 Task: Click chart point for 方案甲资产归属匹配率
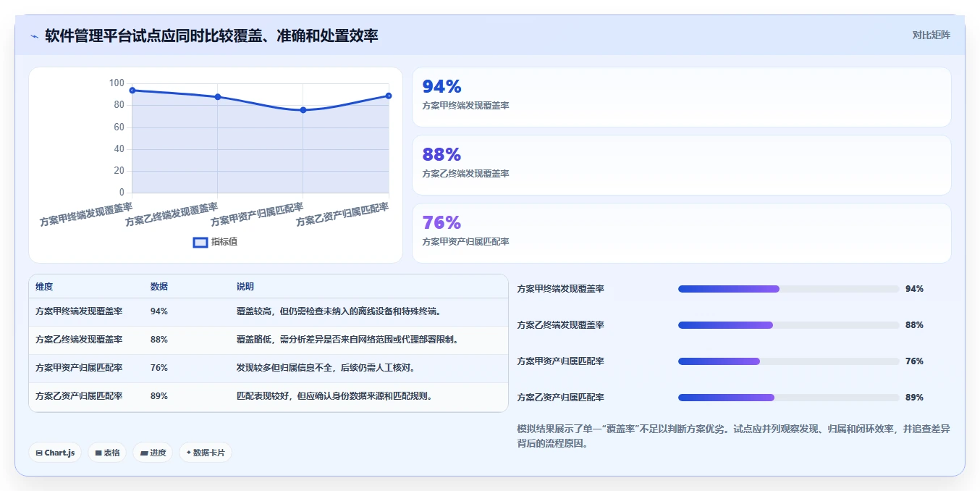pos(303,110)
